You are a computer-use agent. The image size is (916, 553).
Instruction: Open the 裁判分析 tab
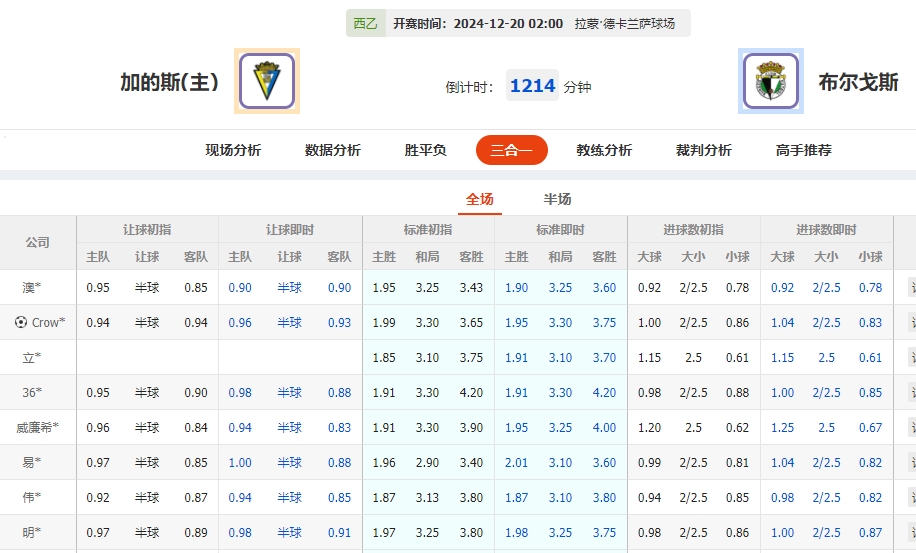(704, 150)
